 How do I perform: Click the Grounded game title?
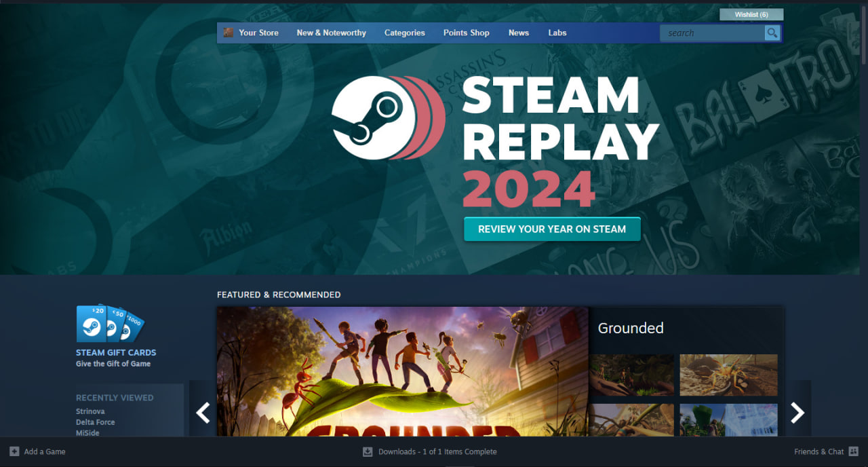pyautogui.click(x=631, y=328)
